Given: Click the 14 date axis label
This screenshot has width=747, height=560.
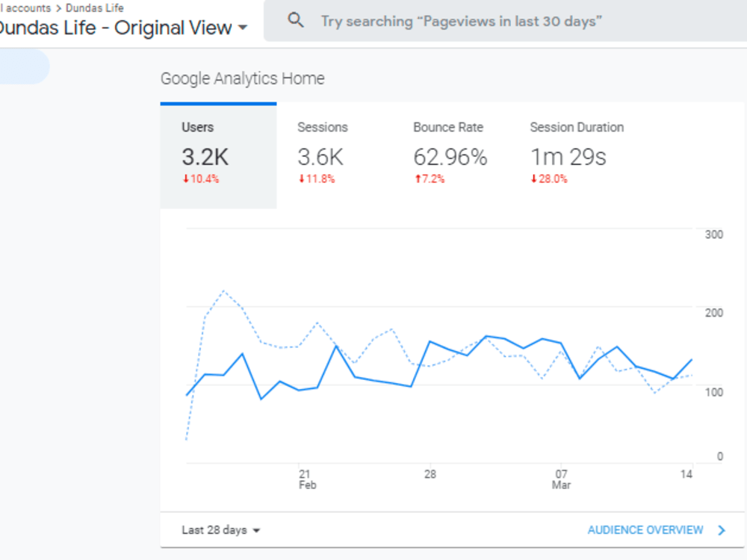Looking at the screenshot, I should pos(686,474).
